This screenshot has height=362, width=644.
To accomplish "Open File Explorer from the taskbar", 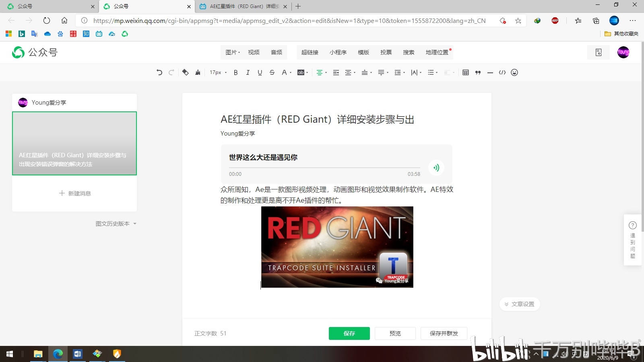I will (x=38, y=354).
